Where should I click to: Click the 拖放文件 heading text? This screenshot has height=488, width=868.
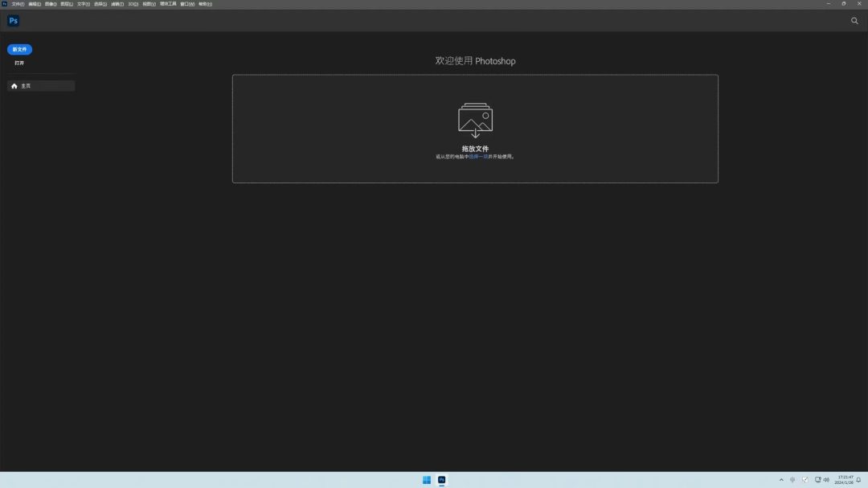475,149
